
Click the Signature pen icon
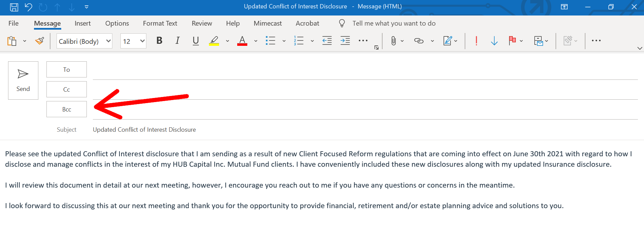click(448, 41)
